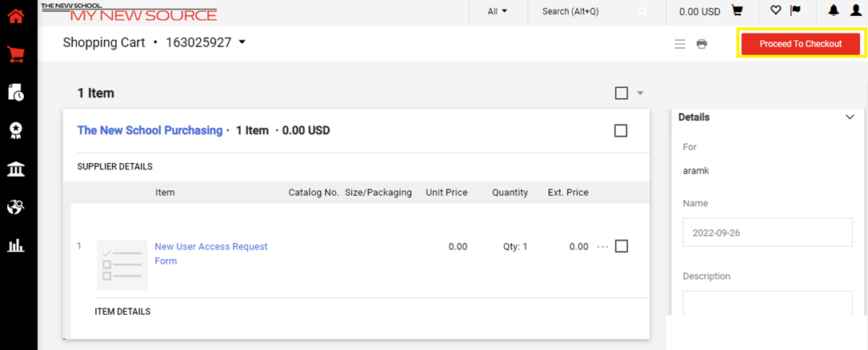The width and height of the screenshot is (868, 350).
Task: Click the form item thumbnail image
Action: (122, 264)
